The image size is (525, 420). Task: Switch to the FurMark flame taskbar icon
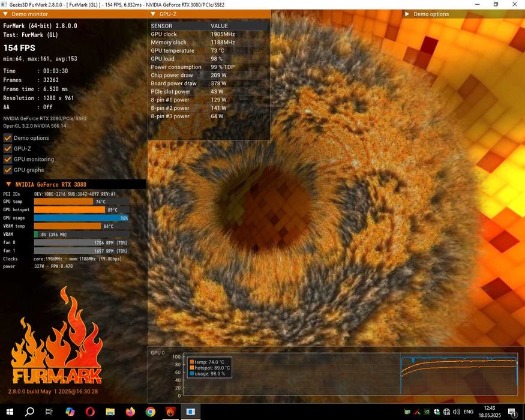tap(170, 412)
